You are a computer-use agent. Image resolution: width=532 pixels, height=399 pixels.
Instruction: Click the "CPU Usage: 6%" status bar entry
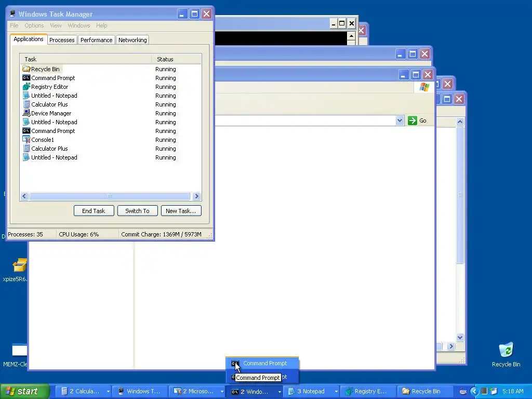79,234
